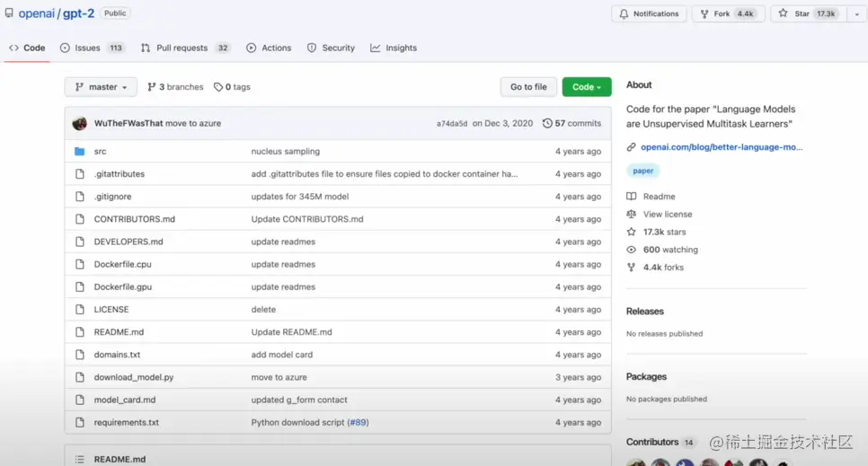Viewport: 868px width, 466px height.
Task: Click the file icon next to DEVELOPERS.md
Action: point(80,242)
